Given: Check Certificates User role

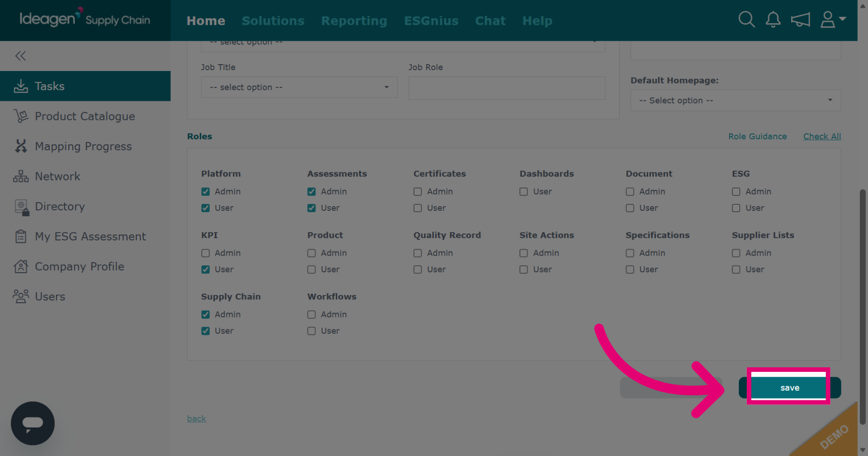Looking at the screenshot, I should tap(418, 208).
